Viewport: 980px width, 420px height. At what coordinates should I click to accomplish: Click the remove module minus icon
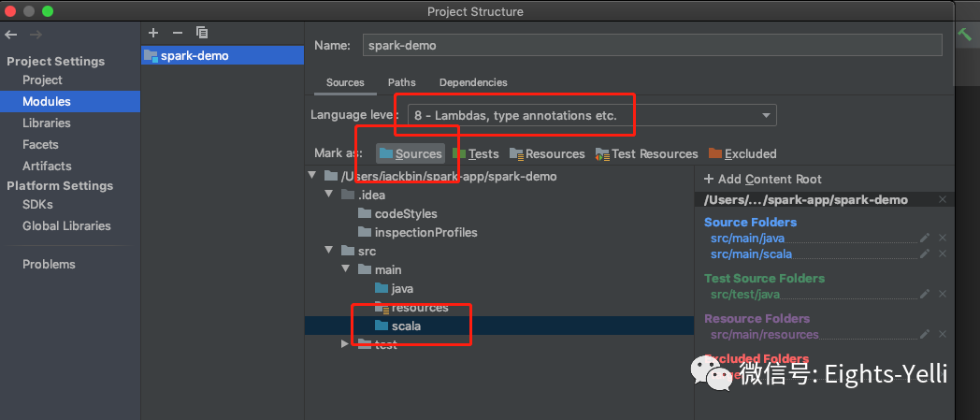coord(178,33)
